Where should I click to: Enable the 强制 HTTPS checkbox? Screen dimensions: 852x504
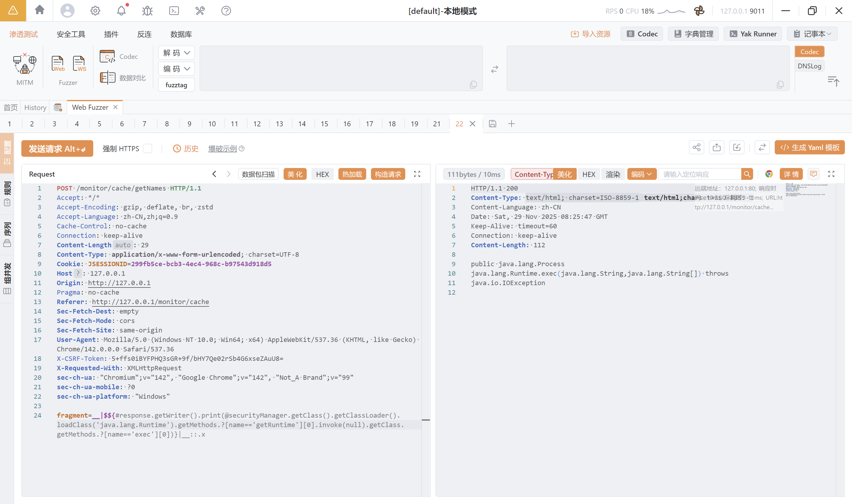[x=147, y=149]
